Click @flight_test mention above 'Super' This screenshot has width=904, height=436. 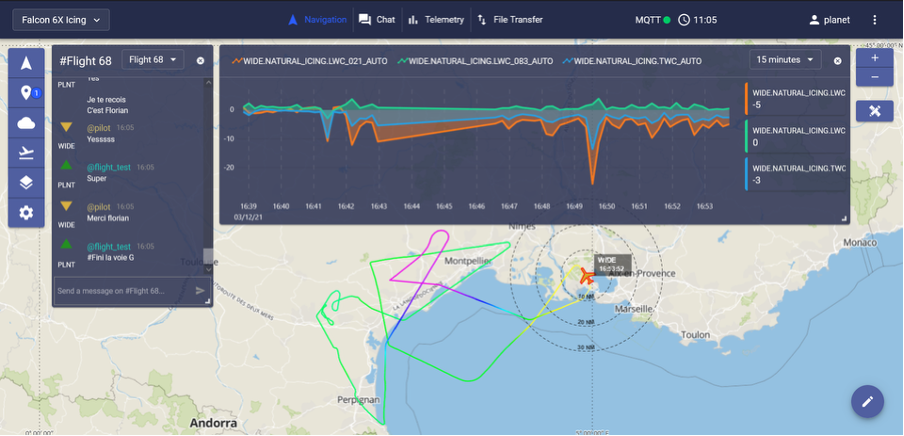point(108,167)
